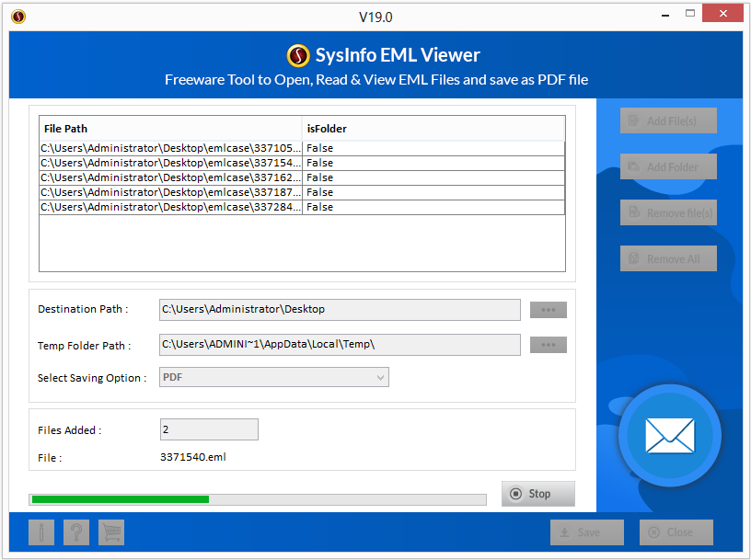Click the Save button
Viewport: 751px width, 560px height.
coord(587,532)
